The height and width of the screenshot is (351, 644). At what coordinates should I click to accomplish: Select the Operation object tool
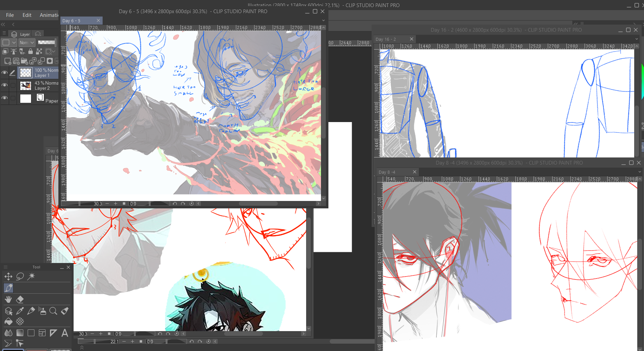coord(8,311)
